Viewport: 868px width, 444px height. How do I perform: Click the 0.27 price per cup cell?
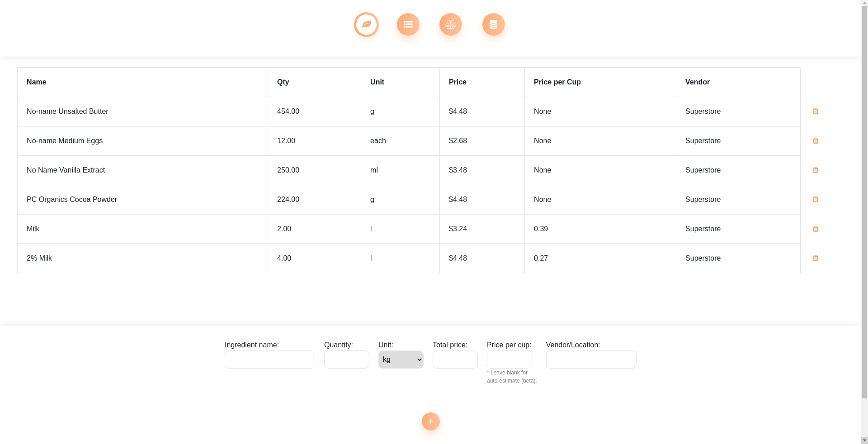(x=600, y=258)
